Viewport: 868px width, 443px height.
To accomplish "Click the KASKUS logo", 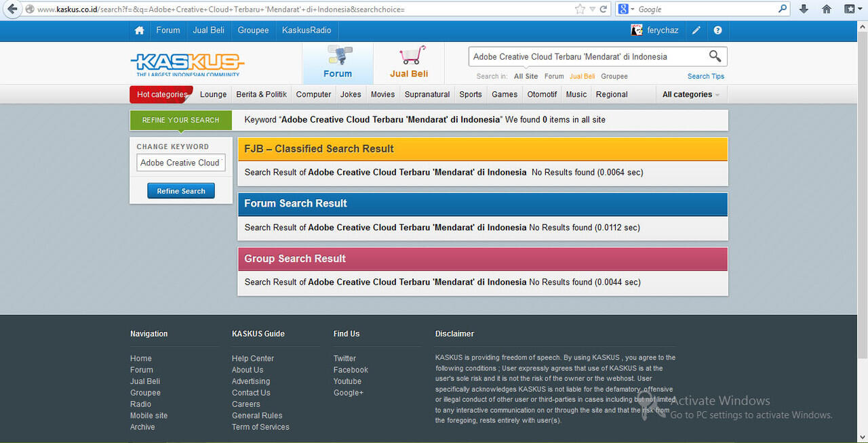I will pos(186,64).
